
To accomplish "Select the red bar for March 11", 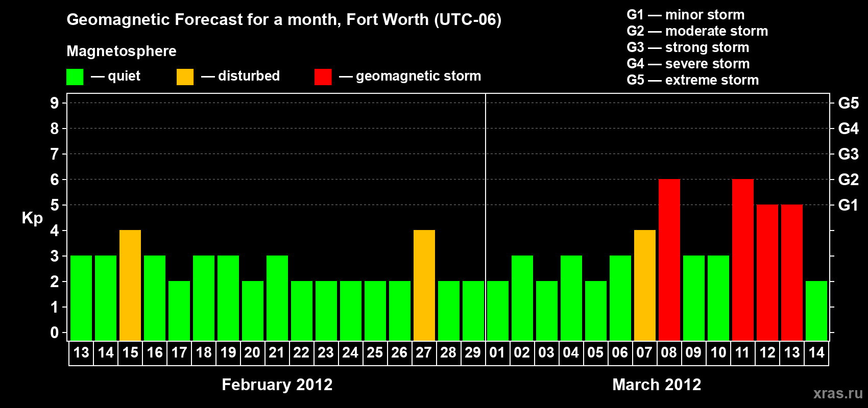I will 743,260.
